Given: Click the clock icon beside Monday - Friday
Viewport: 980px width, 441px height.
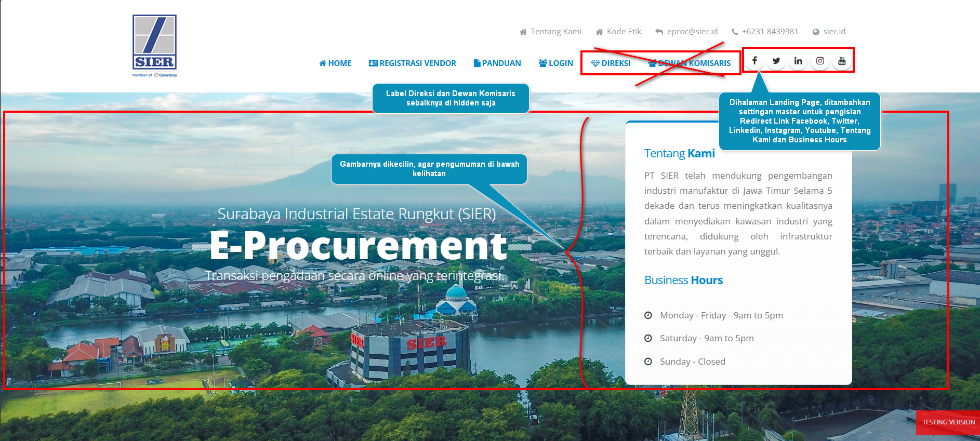Looking at the screenshot, I should coord(648,315).
